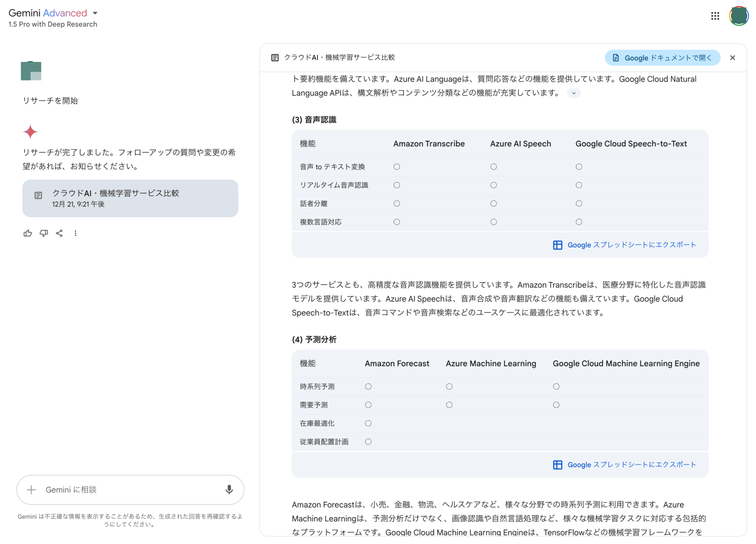
Task: Click the report title document icon
Action: [x=275, y=58]
